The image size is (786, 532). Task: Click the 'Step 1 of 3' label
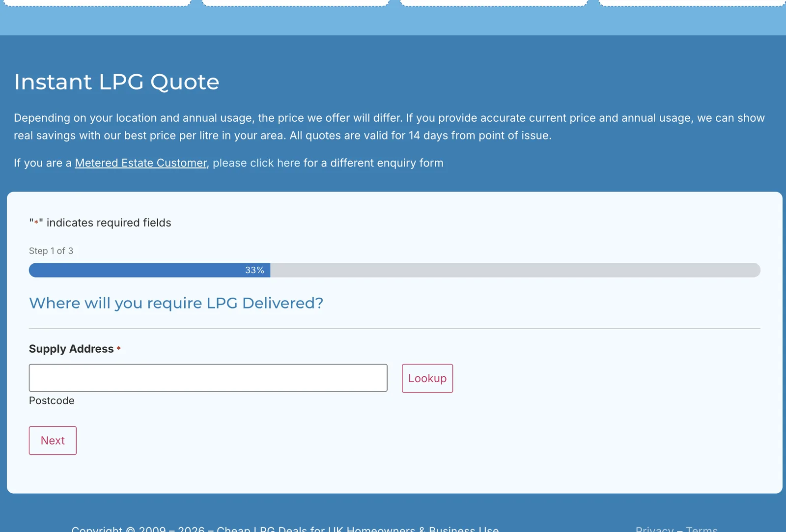coord(51,251)
